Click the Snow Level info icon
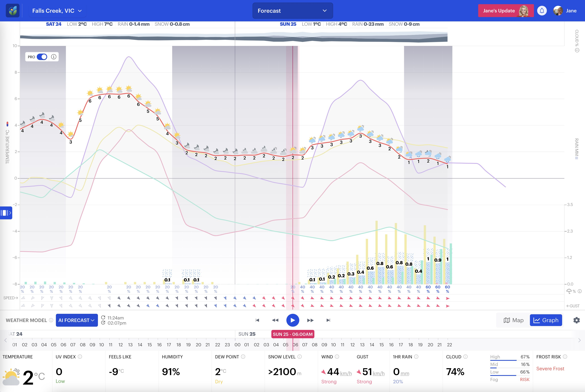The width and height of the screenshot is (585, 392). click(x=300, y=357)
